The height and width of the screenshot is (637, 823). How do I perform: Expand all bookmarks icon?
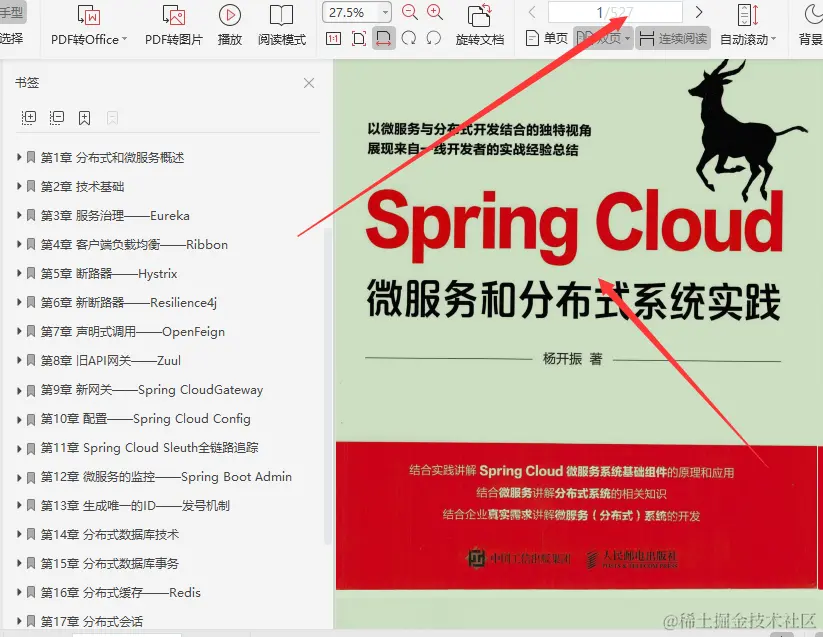pyautogui.click(x=29, y=118)
